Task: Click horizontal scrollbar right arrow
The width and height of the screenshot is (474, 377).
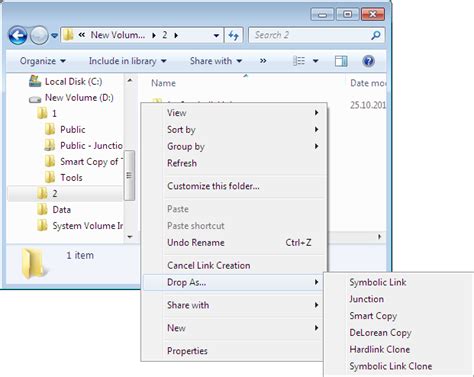Action: pos(379,237)
